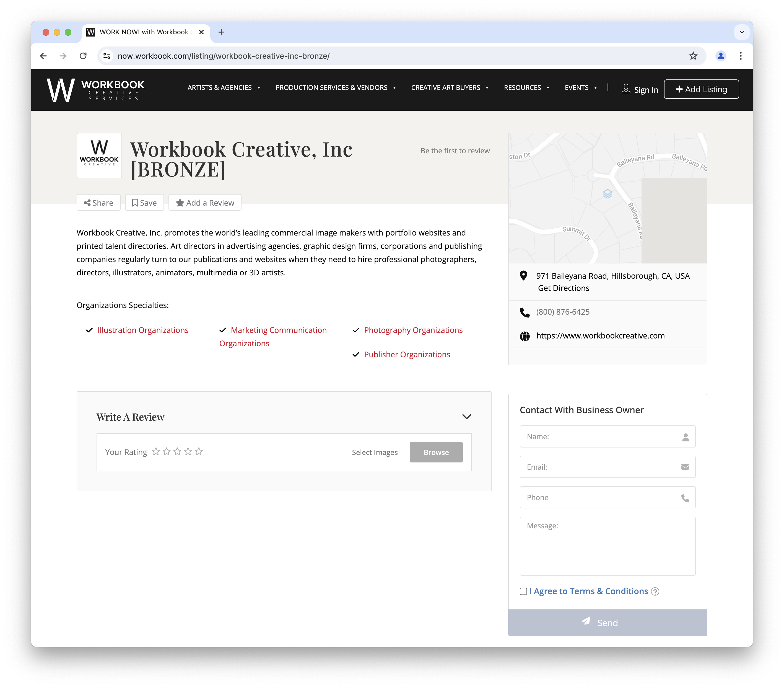
Task: Click the globe website icon
Action: tap(524, 336)
